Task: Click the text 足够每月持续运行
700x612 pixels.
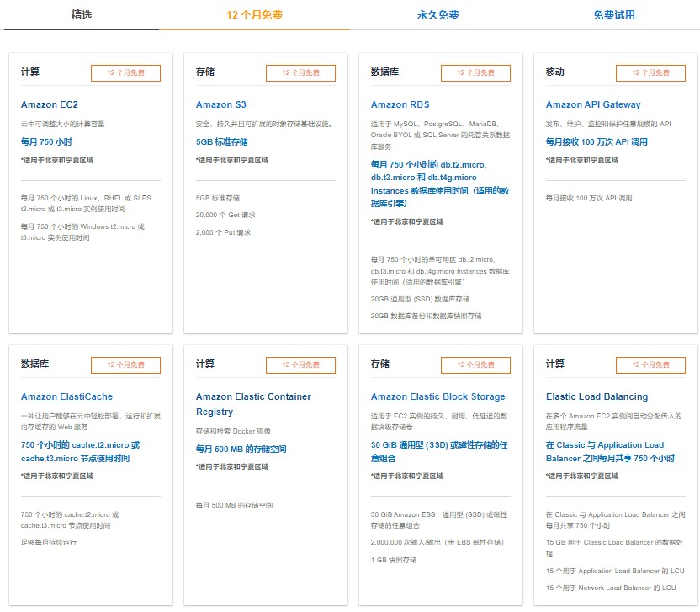Action: pyautogui.click(x=49, y=542)
